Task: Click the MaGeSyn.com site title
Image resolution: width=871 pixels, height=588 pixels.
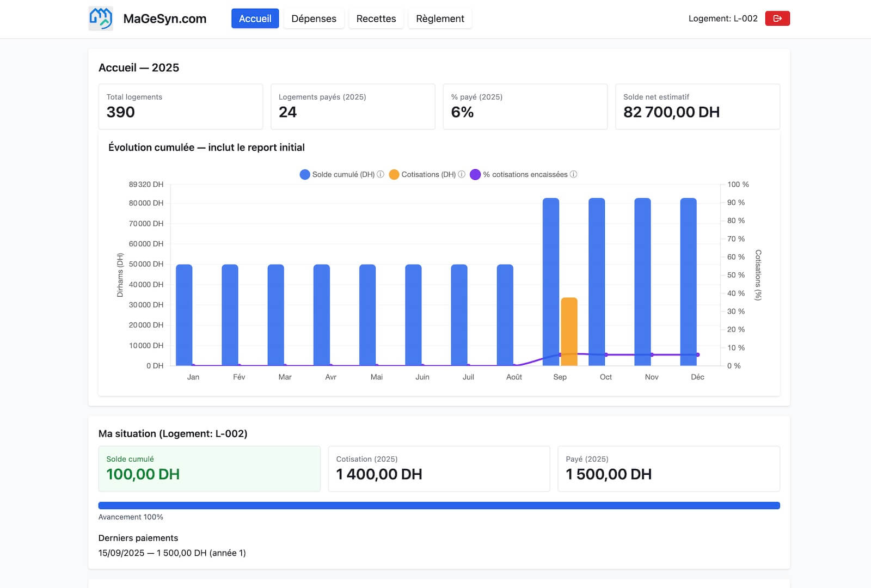Action: pyautogui.click(x=164, y=19)
